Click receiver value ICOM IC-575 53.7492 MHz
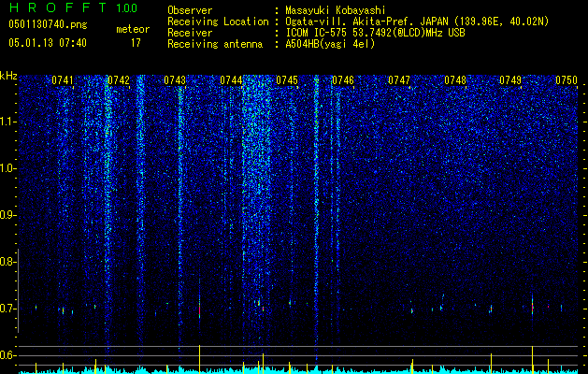This screenshot has width=588, height=374. click(375, 33)
